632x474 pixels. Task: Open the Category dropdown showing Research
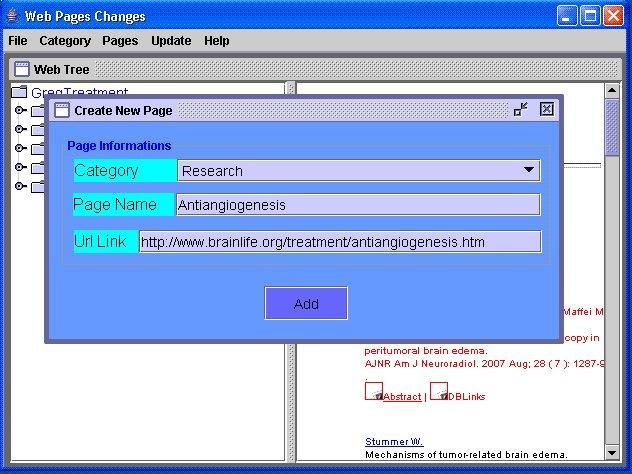[x=359, y=170]
